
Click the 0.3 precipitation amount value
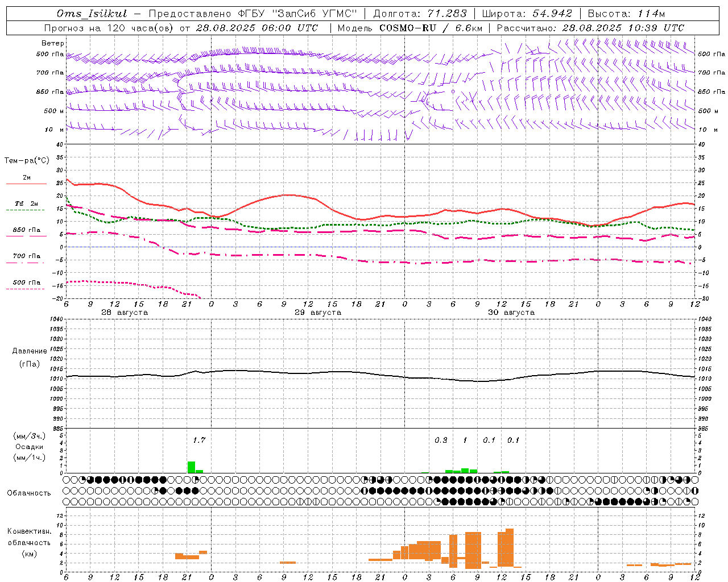[441, 440]
